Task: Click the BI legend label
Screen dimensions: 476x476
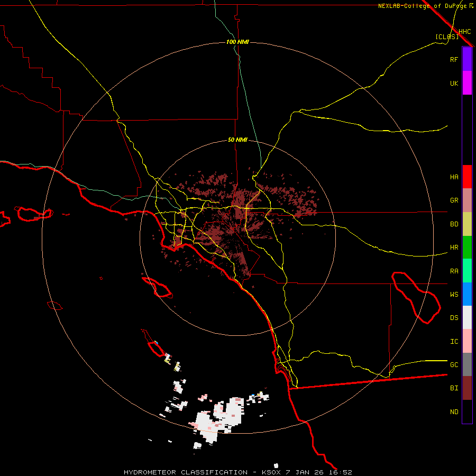Action: tap(454, 388)
